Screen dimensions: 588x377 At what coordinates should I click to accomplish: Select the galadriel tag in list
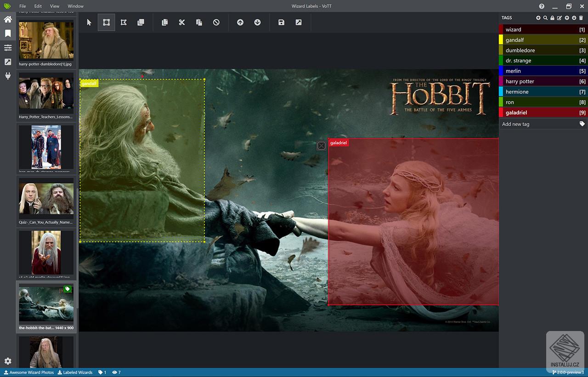pos(543,113)
